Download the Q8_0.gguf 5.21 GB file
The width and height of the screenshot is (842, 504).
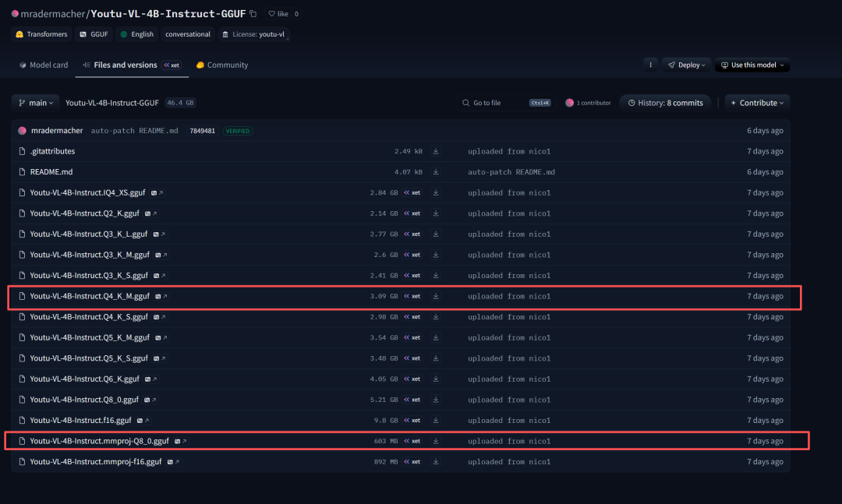tap(436, 400)
